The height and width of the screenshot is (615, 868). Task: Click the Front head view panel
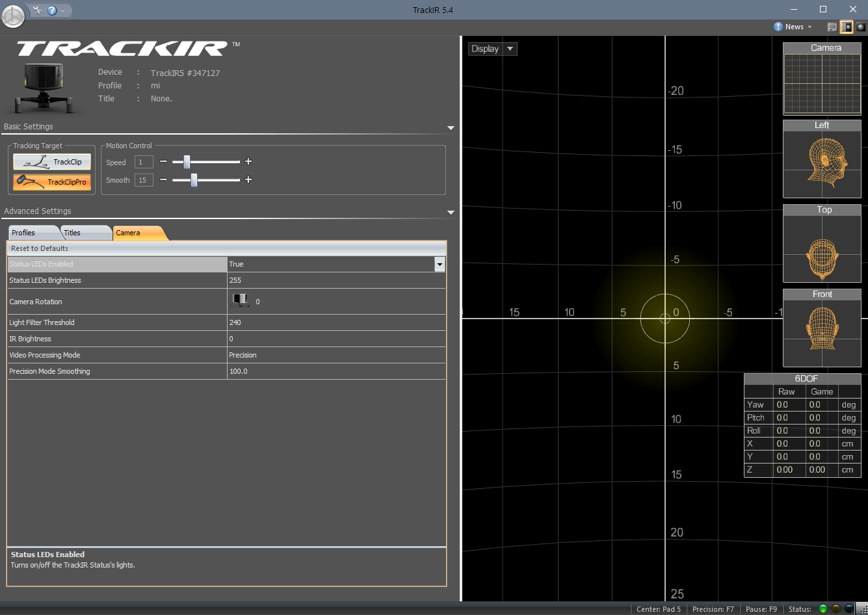click(822, 328)
